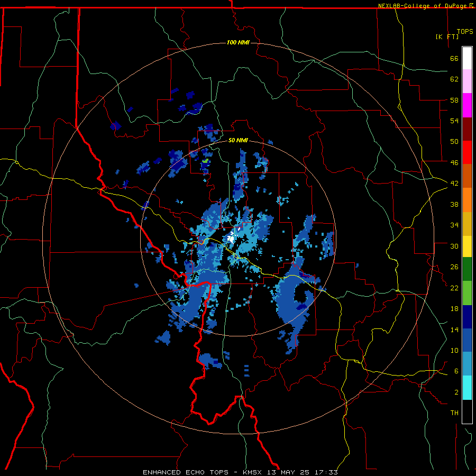The height and width of the screenshot is (476, 476).
Task: Click the white 66 kft legend swatch
Action: pyautogui.click(x=467, y=58)
